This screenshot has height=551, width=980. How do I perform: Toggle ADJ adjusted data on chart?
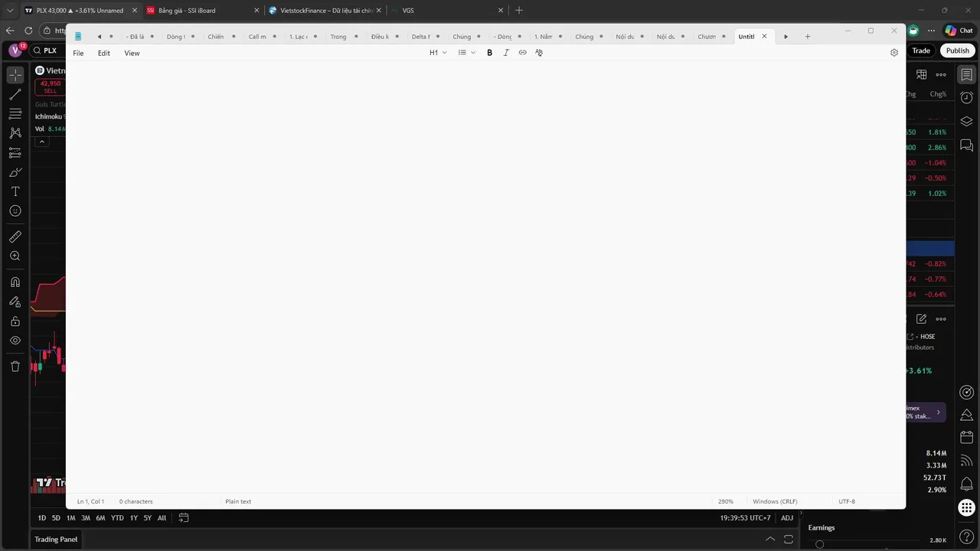pyautogui.click(x=787, y=518)
